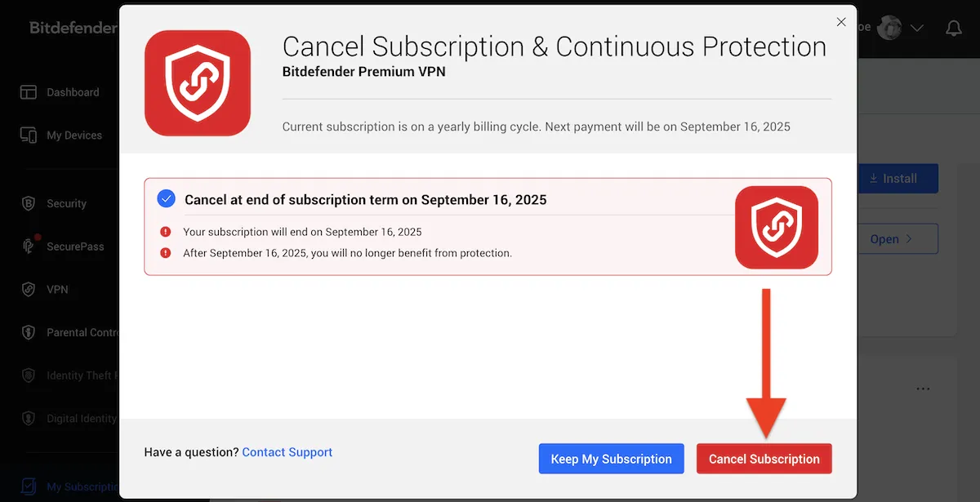Open Parental Control sidebar icon
This screenshot has width=980, height=502.
(x=29, y=333)
